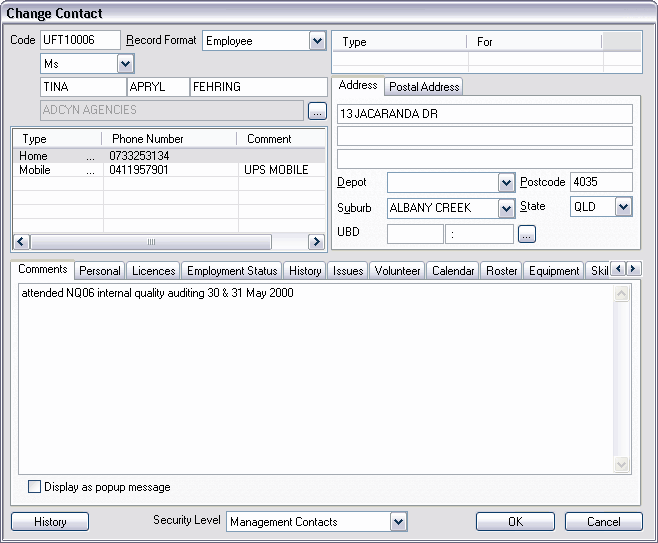
Task: Click comments box scroll down arrow
Action: [x=621, y=465]
